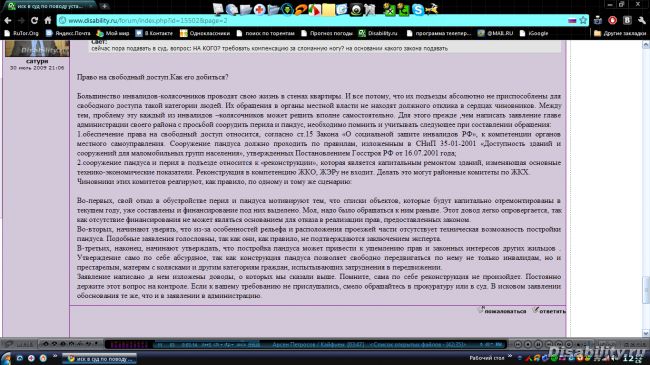Image resolution: width=650 pixels, height=365 pixels.
Task: Open the Одноклассники bookmark
Action: pyautogui.click(x=205, y=33)
